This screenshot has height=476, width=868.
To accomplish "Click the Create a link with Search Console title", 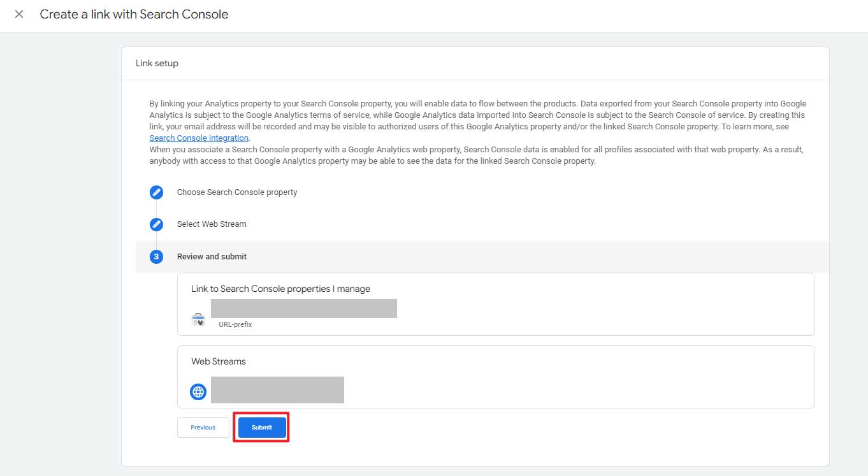I will (134, 14).
